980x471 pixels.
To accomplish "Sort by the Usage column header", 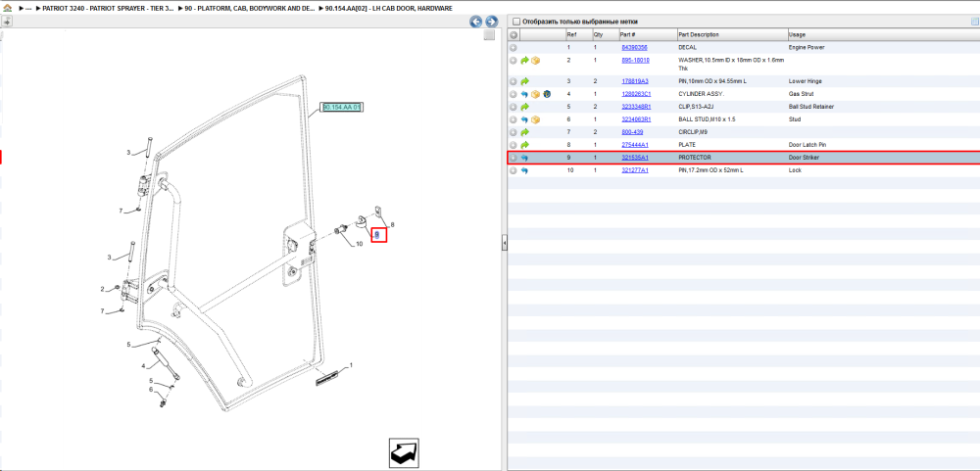I will point(884,35).
